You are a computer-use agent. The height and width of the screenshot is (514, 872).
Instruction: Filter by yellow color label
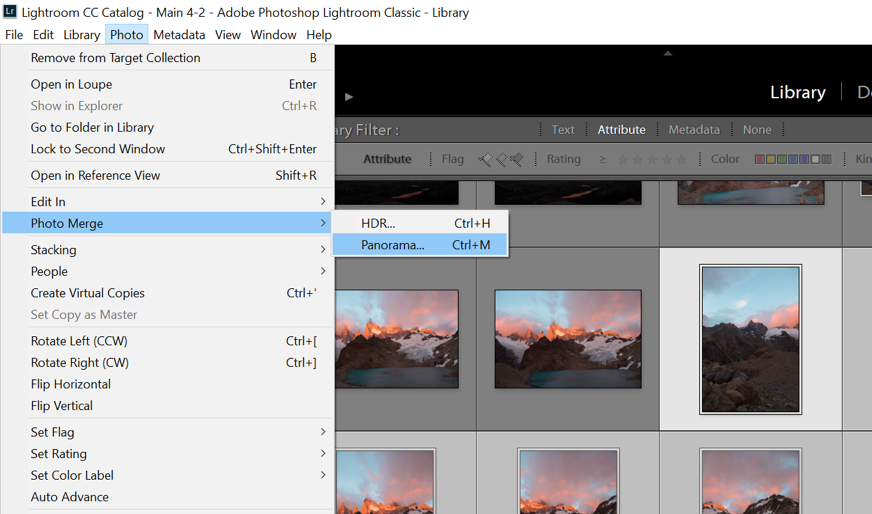click(x=770, y=159)
